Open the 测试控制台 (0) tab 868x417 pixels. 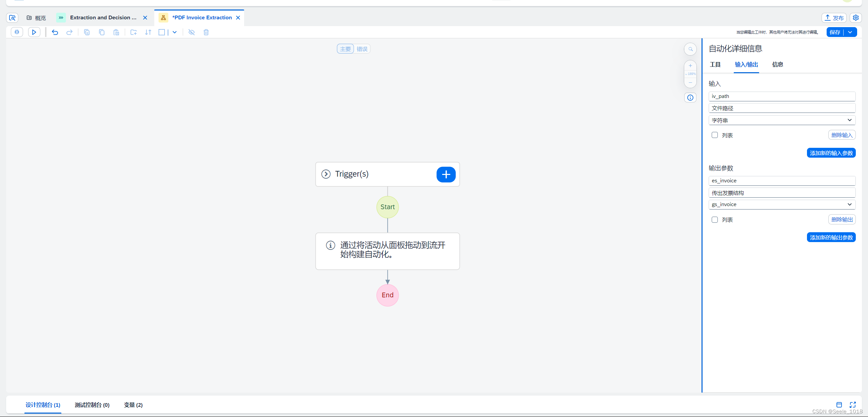[92, 405]
